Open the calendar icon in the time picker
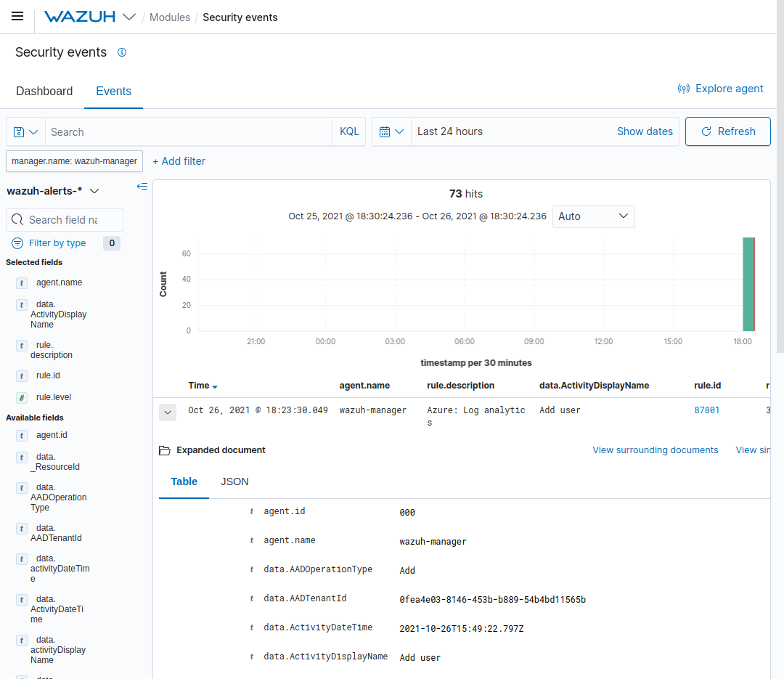This screenshot has width=784, height=679. click(387, 131)
